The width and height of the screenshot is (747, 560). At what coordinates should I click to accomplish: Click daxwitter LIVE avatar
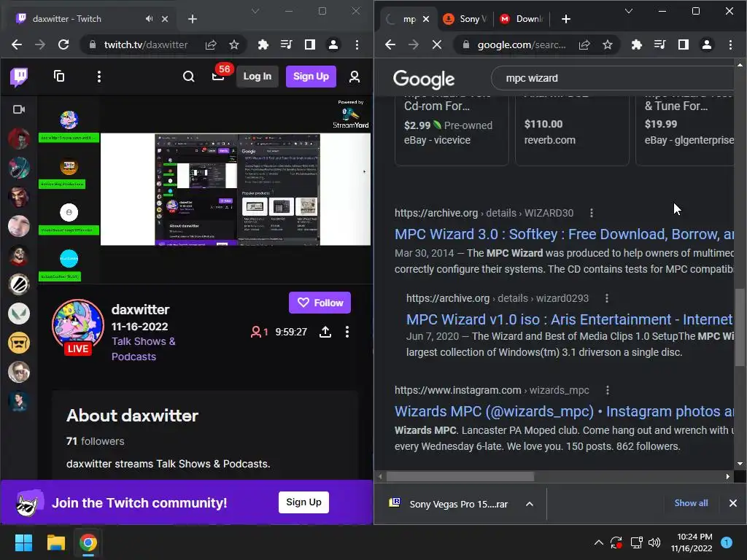pyautogui.click(x=77, y=326)
